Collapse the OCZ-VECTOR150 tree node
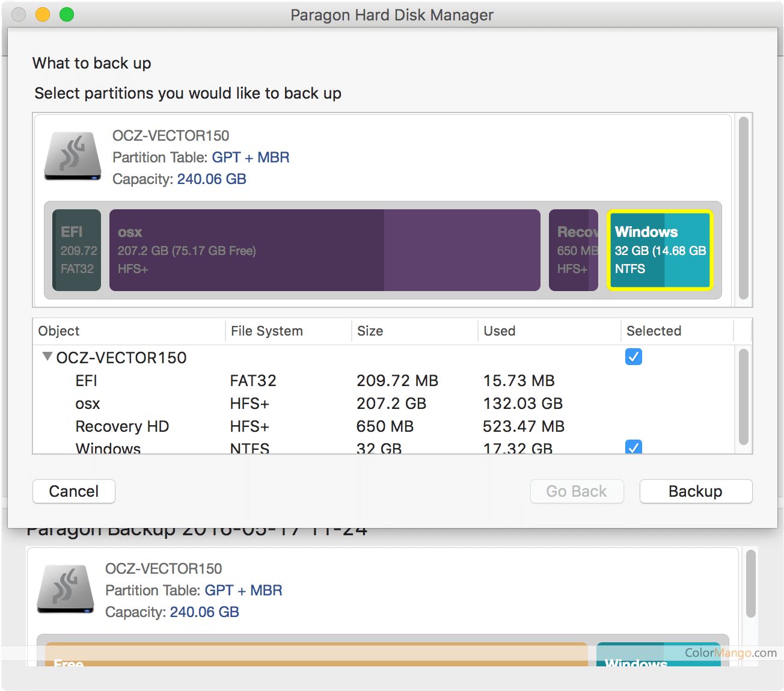This screenshot has height=691, width=784. pos(47,357)
